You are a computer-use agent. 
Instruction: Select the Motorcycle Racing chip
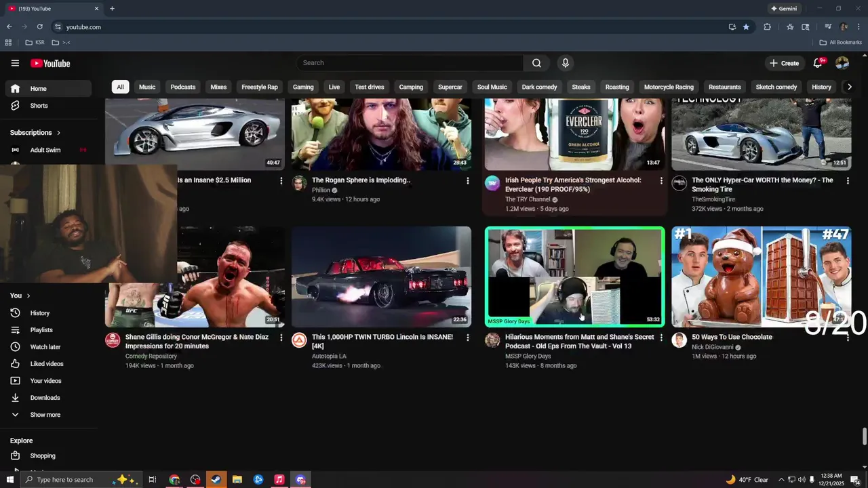(x=669, y=87)
